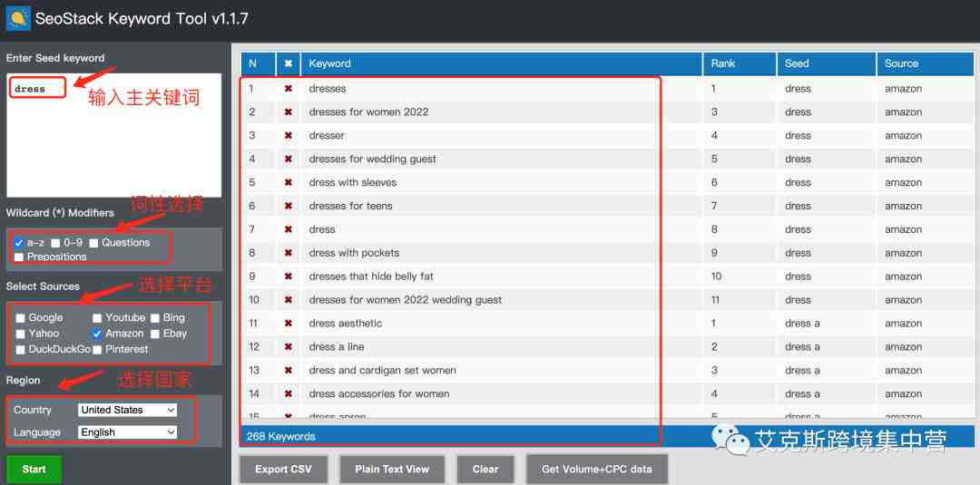Screen dimensions: 980x485
Task: Click the SeoStack Keyword Tool v1.1.7 title
Action: point(142,19)
